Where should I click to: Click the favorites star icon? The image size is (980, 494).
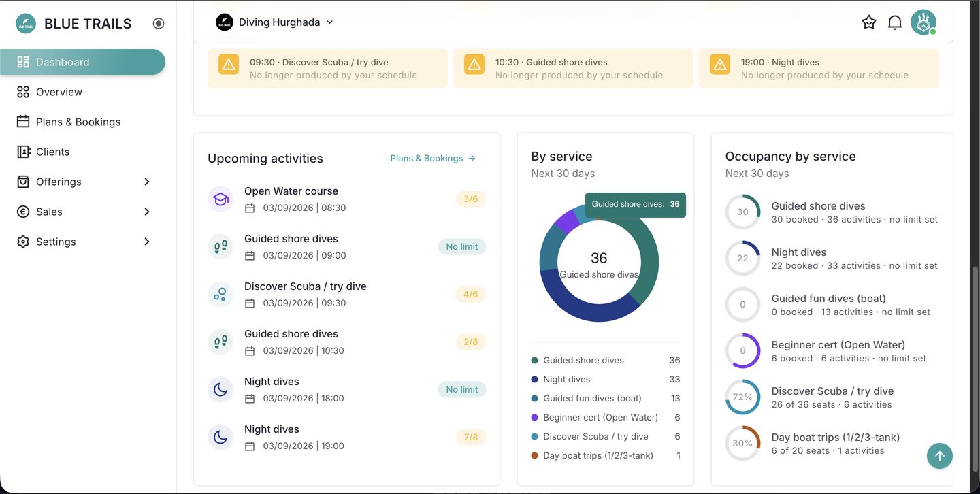[869, 22]
